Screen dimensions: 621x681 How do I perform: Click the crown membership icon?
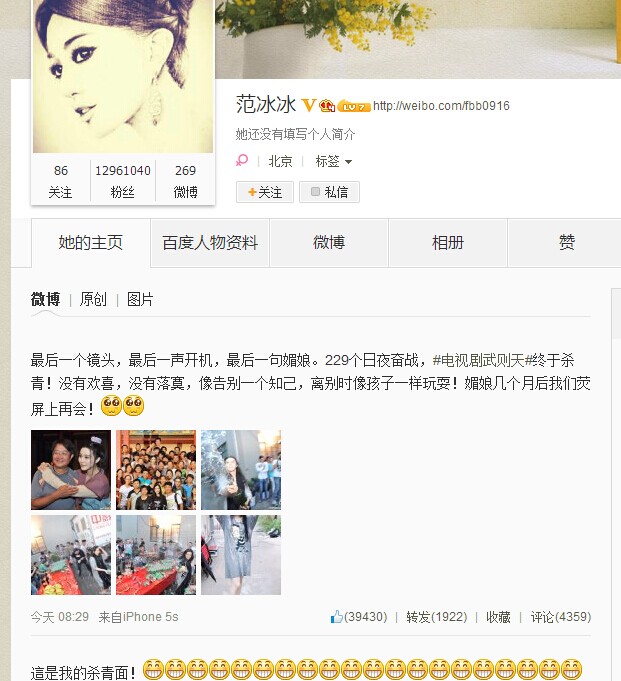(x=327, y=106)
